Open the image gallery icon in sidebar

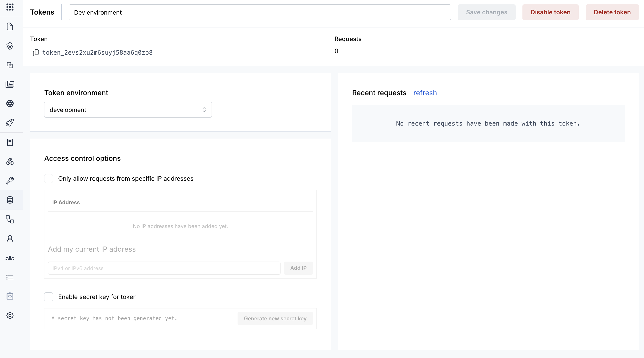pyautogui.click(x=10, y=84)
